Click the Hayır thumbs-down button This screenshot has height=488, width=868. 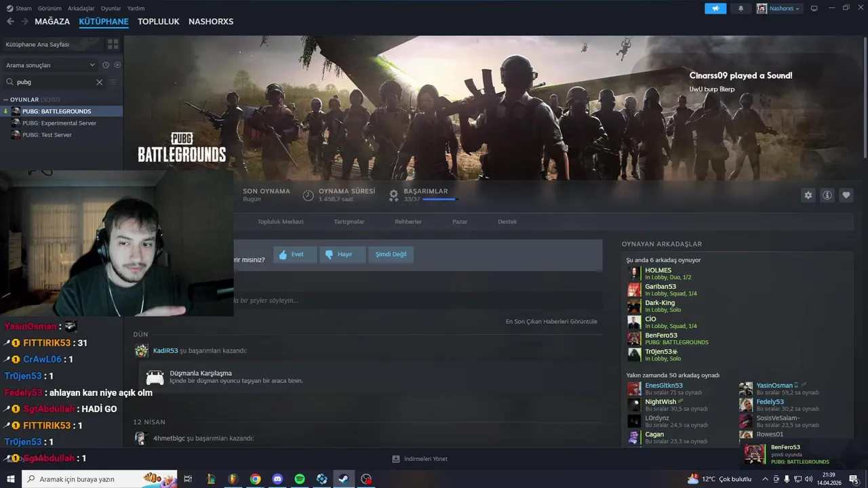pyautogui.click(x=342, y=254)
